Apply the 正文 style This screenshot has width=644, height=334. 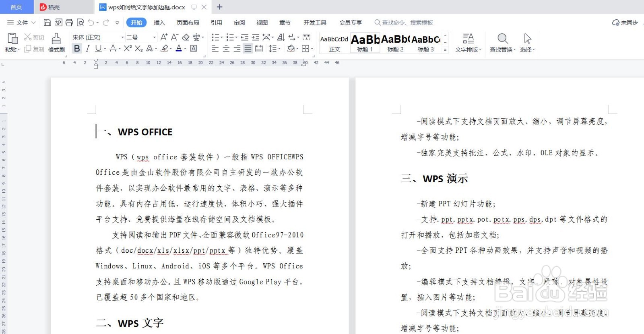click(x=334, y=43)
